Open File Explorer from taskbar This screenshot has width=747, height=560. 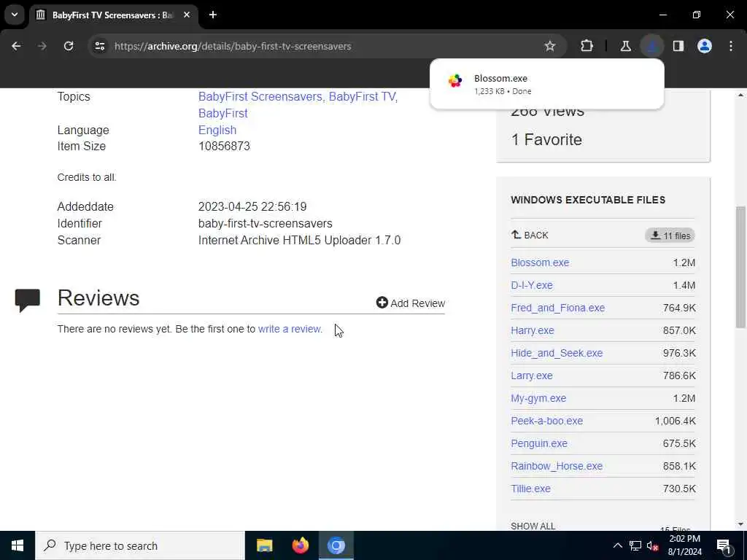tap(264, 545)
